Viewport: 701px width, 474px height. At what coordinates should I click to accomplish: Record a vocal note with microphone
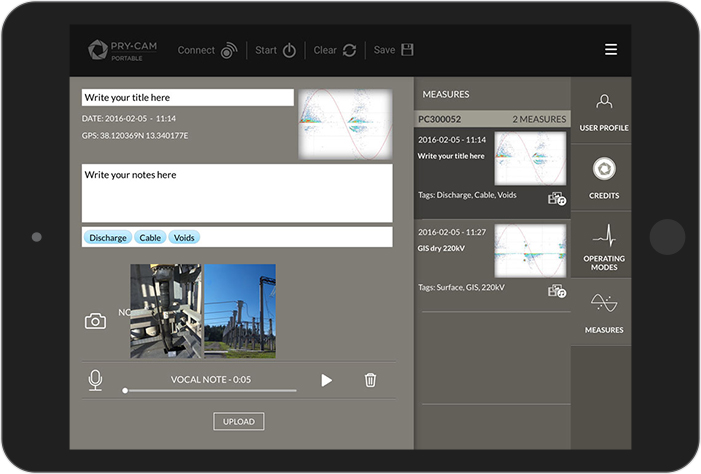coord(95,381)
